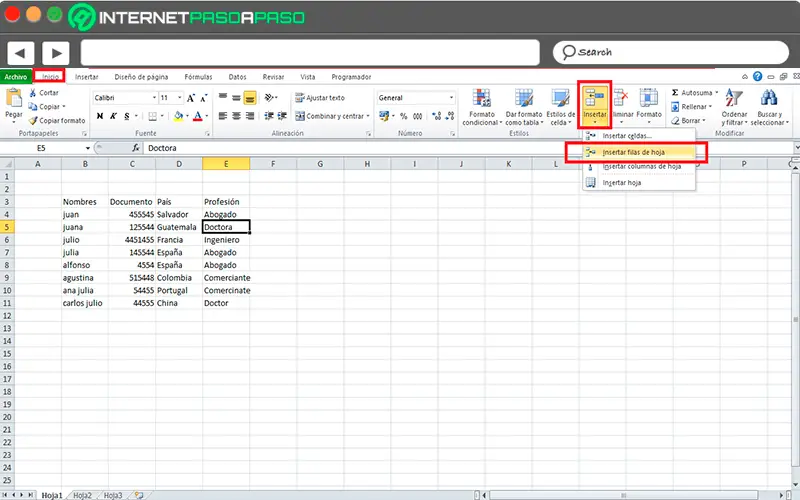Open Formato condicional
The height and width of the screenshot is (500, 800).
point(482,107)
